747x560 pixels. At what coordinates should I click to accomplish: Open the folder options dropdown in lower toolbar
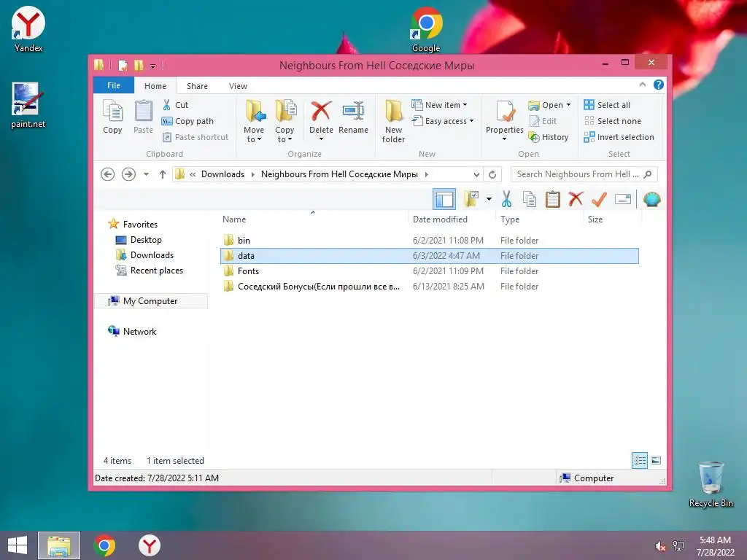point(489,199)
